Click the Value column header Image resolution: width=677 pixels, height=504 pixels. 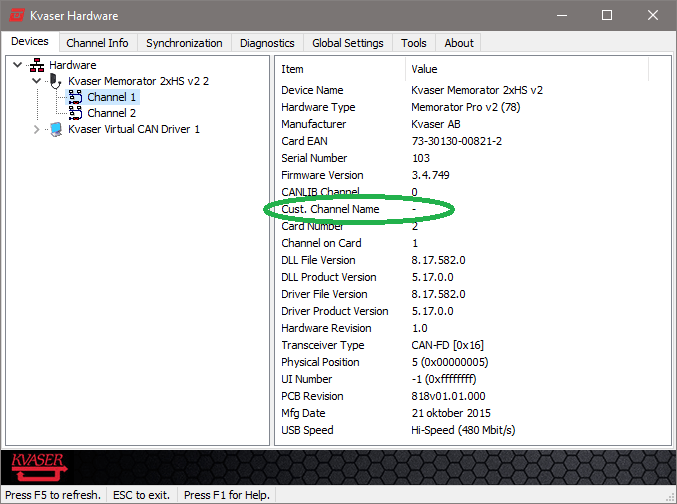click(x=424, y=69)
